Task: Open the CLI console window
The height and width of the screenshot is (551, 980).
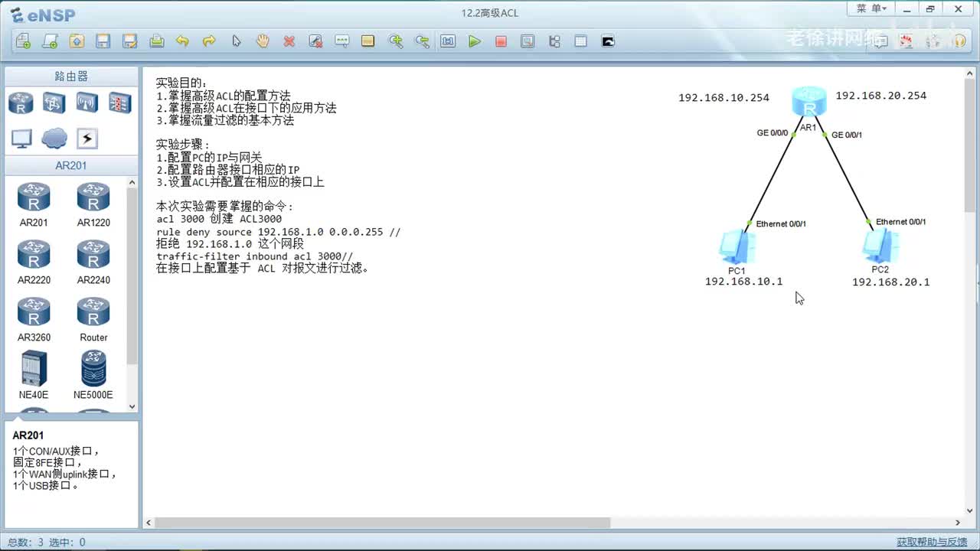Action: coord(608,41)
